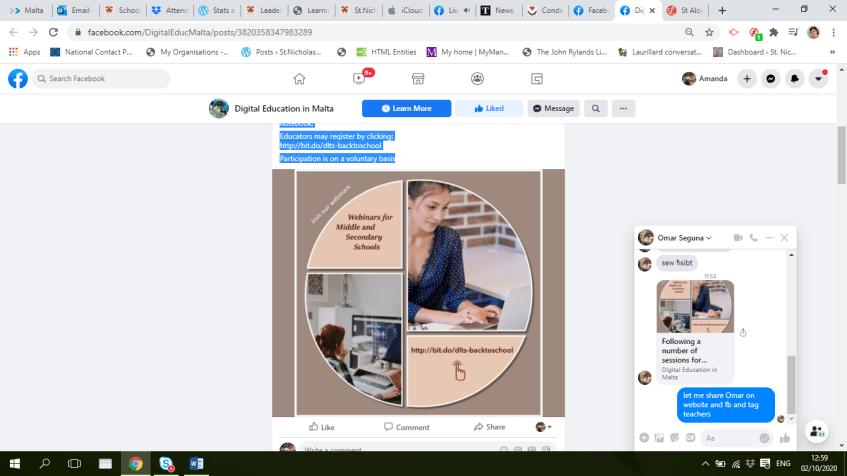The height and width of the screenshot is (476, 847).
Task: Go to Facebook Marketplace icon
Action: tap(418, 79)
